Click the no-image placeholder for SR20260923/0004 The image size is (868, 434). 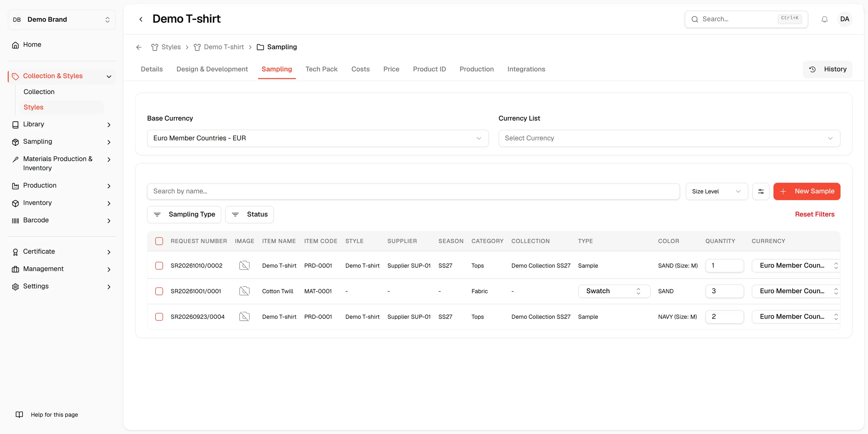[x=244, y=317]
